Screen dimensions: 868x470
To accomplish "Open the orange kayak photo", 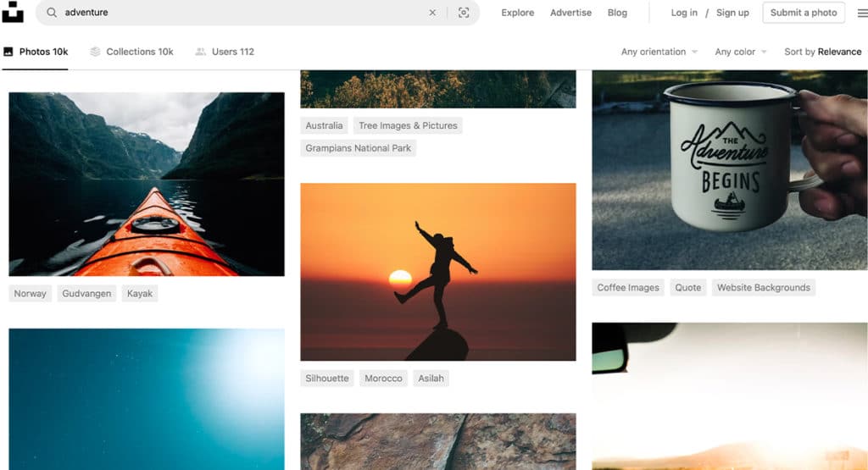I will (x=147, y=184).
